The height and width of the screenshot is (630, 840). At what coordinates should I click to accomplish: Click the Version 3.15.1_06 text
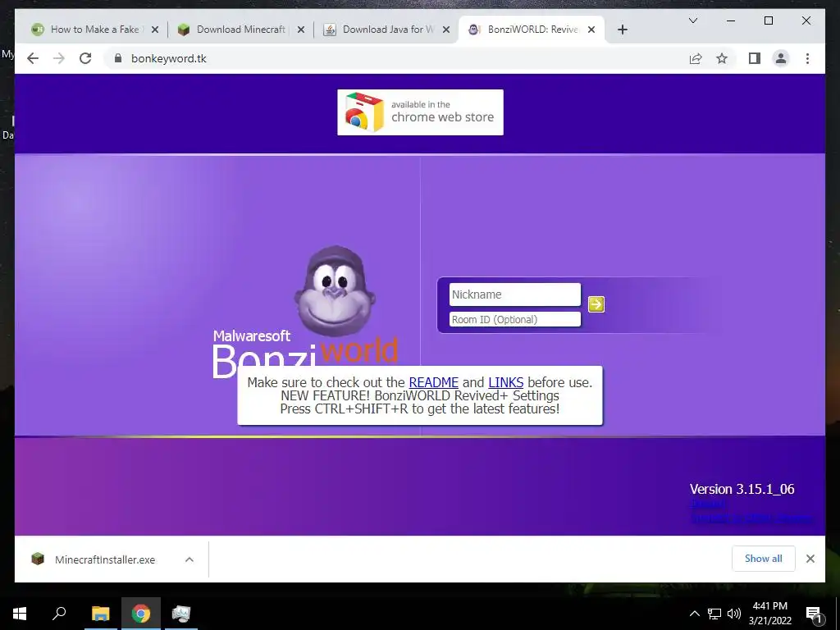click(742, 489)
